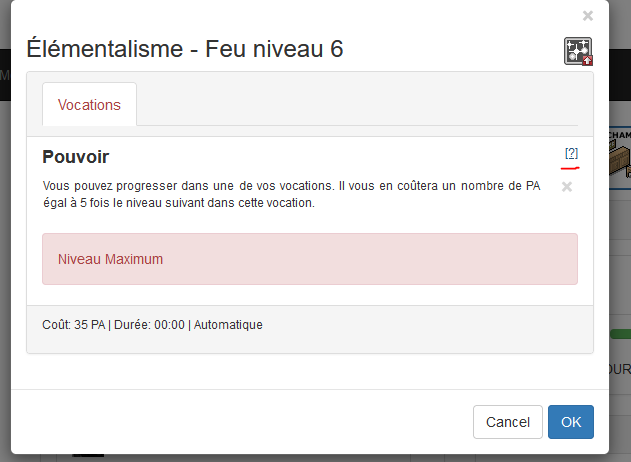Switch to the Vocations tab
This screenshot has height=462, width=631.
89,105
